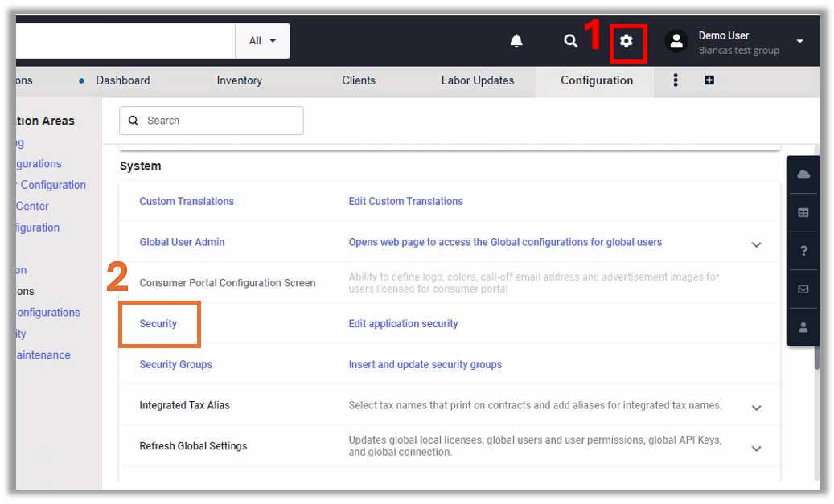Expand the Global User Admin row
The width and height of the screenshot is (834, 504).
756,244
